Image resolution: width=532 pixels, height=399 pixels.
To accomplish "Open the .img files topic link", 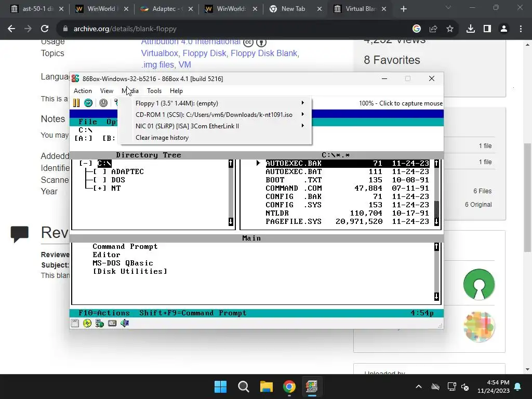I will (x=157, y=64).
